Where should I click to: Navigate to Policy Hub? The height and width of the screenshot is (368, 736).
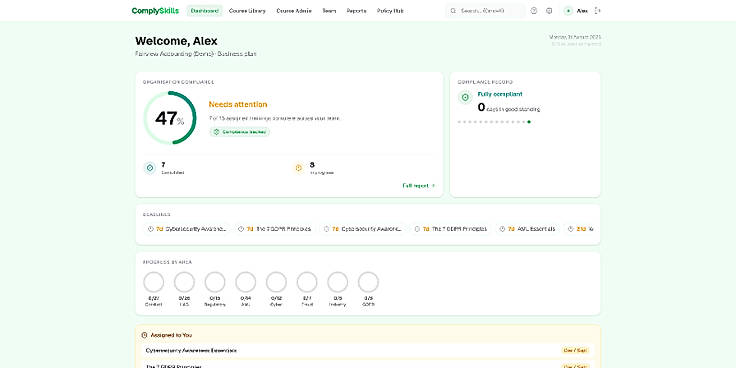pos(390,11)
